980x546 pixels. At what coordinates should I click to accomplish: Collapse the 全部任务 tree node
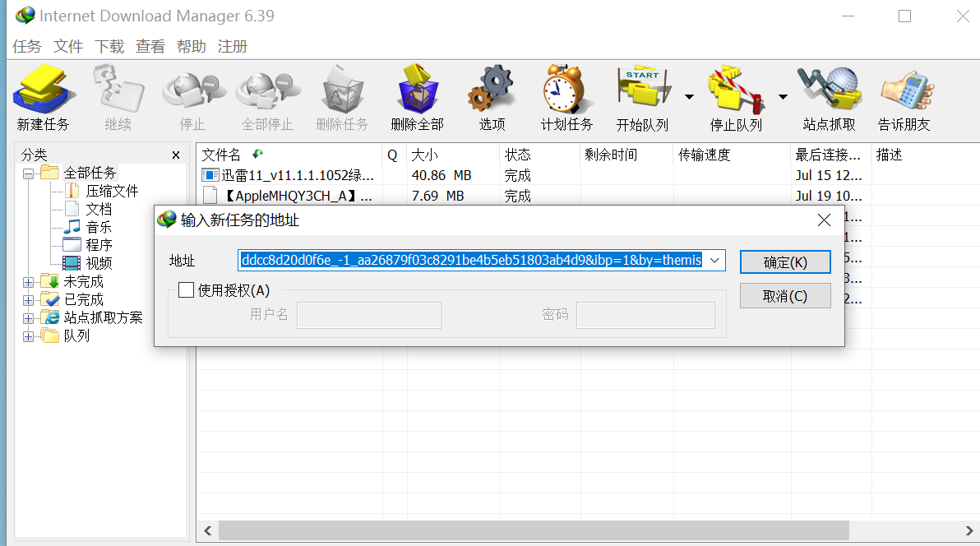[28, 174]
